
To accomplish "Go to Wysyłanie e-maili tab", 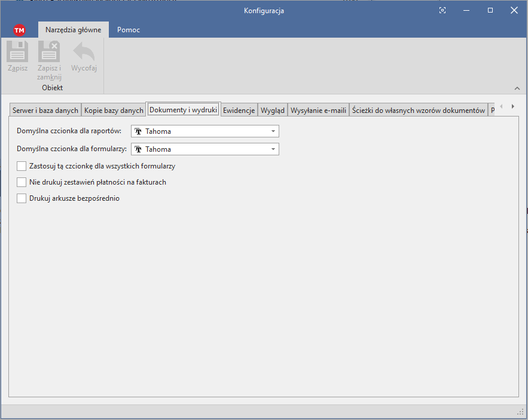I will pyautogui.click(x=318, y=111).
